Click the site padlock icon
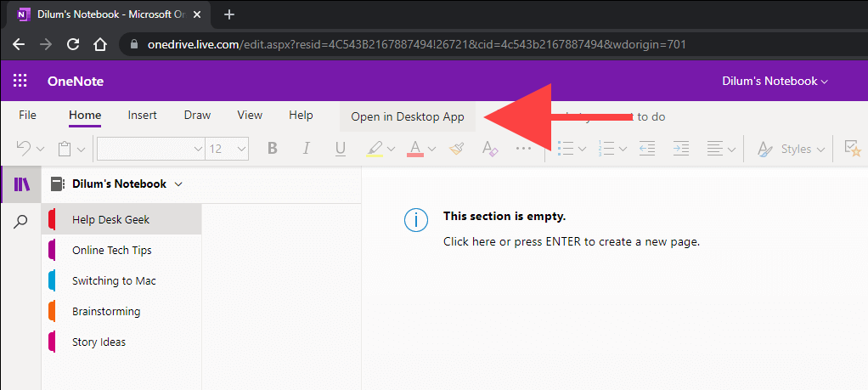The image size is (868, 390). pos(133,44)
